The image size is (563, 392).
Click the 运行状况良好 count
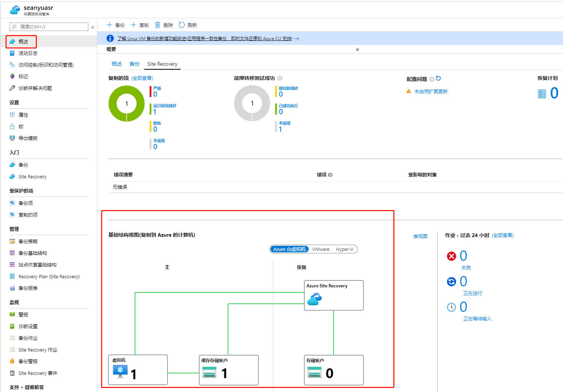[x=155, y=112]
